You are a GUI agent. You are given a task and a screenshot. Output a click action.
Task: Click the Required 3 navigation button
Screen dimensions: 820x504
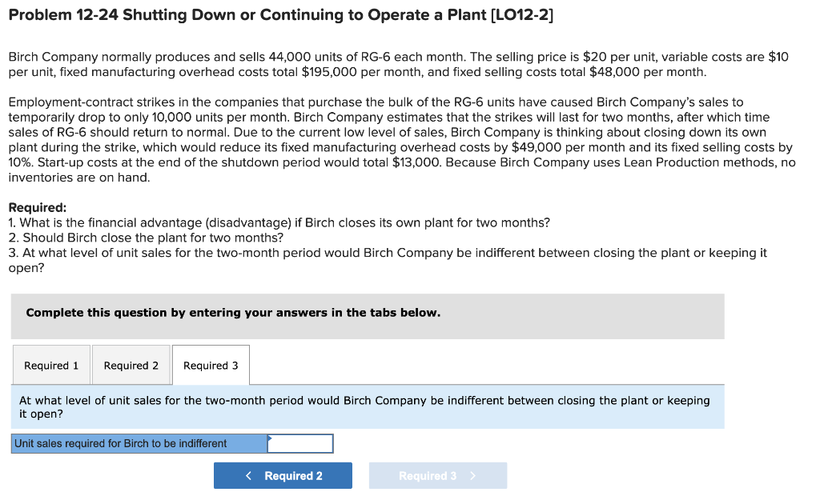[438, 475]
